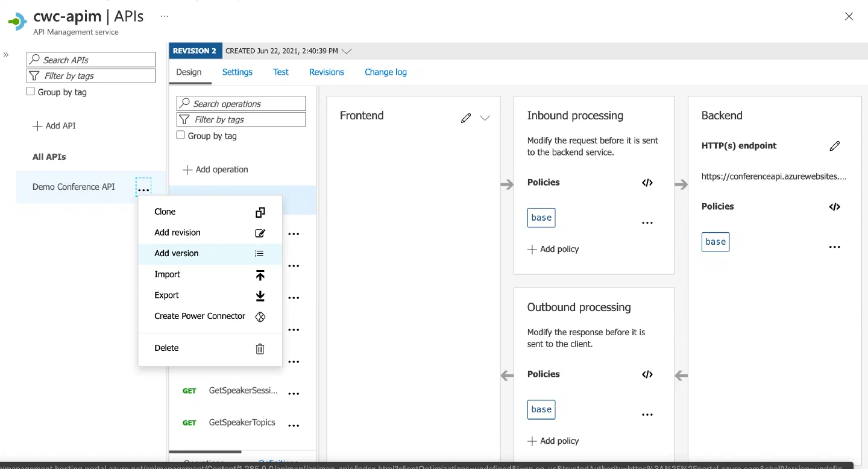Click base policy tag in Outbound processing
The width and height of the screenshot is (868, 469).
(x=541, y=409)
